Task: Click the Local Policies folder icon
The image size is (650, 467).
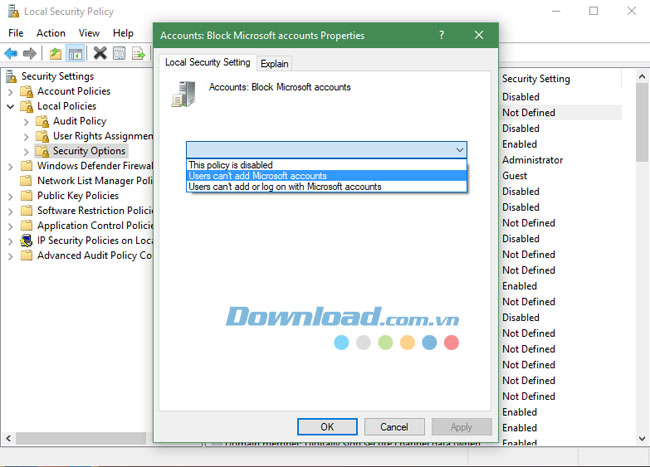Action: pyautogui.click(x=27, y=106)
